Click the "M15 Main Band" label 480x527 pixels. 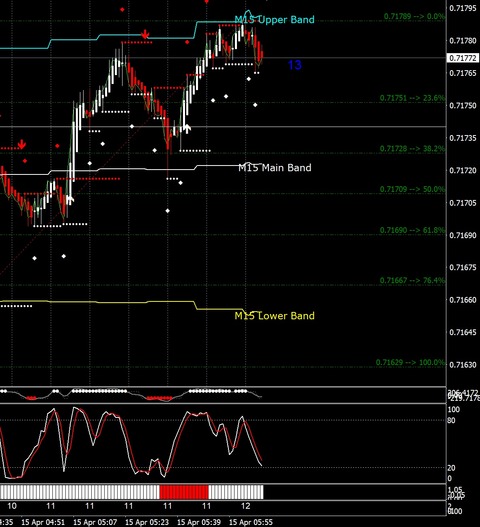(275, 167)
